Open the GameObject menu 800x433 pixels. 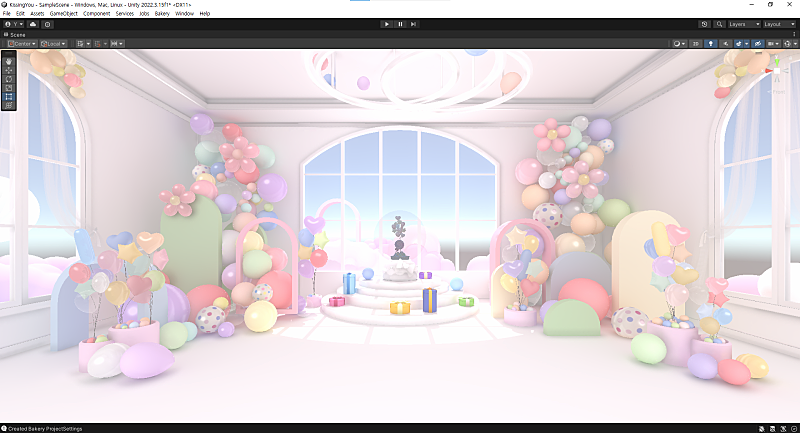(x=63, y=13)
